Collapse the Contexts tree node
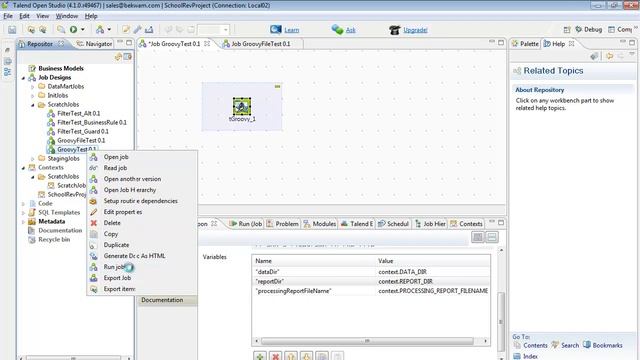Image resolution: width=640 pixels, height=360 pixels. click(x=24, y=168)
